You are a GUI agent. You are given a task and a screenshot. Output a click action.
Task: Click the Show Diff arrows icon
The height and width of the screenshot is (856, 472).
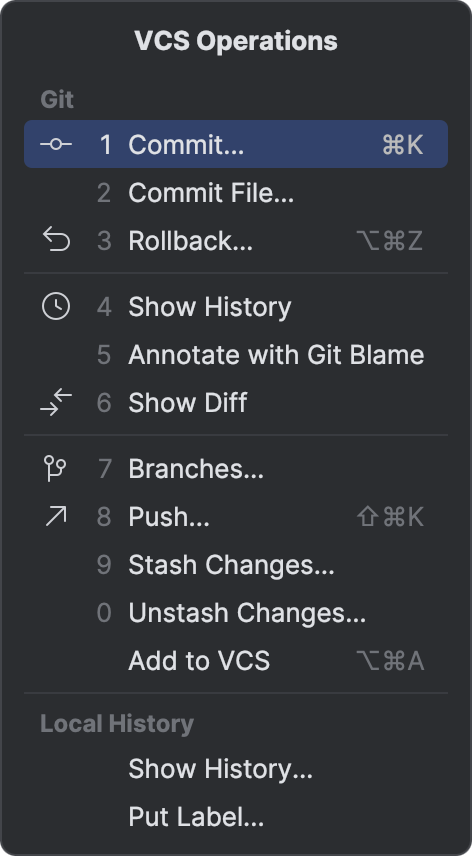[x=56, y=402]
